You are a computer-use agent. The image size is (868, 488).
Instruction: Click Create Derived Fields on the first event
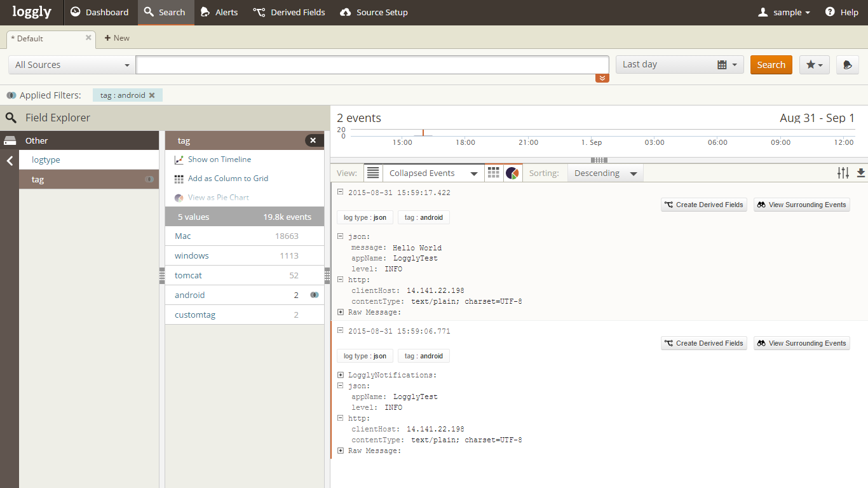point(703,205)
